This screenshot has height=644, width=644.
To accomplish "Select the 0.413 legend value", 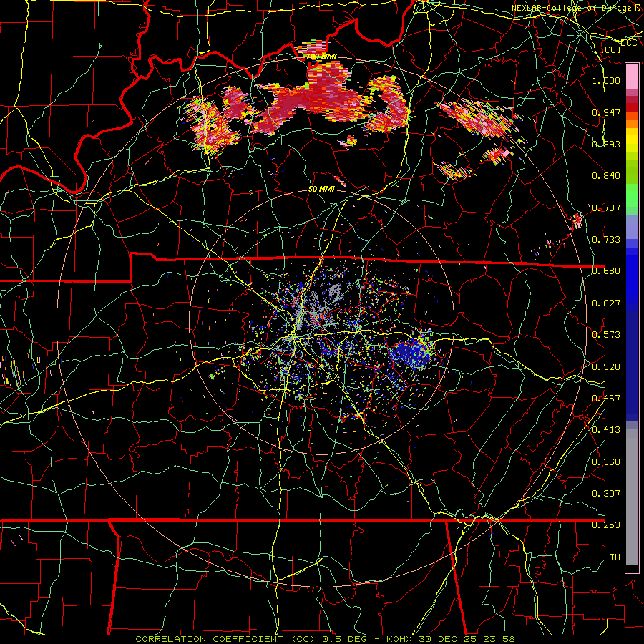I will pos(606,430).
